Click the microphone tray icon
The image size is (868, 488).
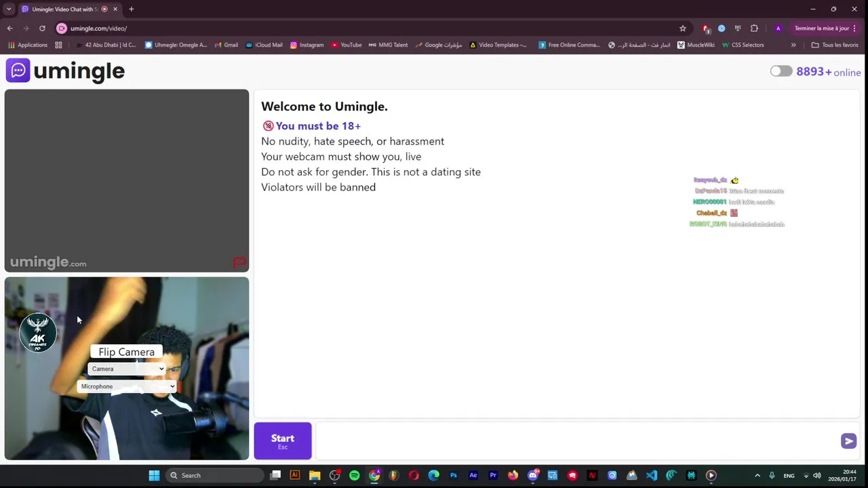(x=772, y=475)
